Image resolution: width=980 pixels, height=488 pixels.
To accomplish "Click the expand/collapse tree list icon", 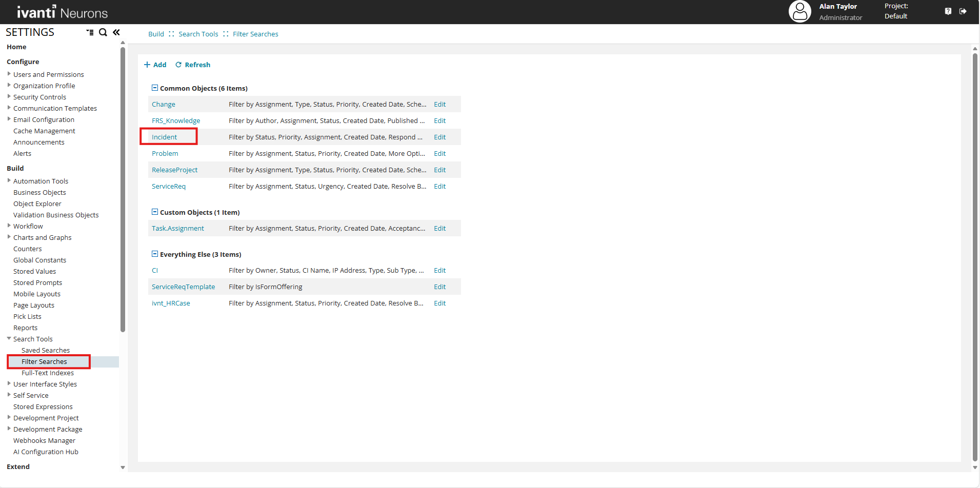I will point(90,32).
